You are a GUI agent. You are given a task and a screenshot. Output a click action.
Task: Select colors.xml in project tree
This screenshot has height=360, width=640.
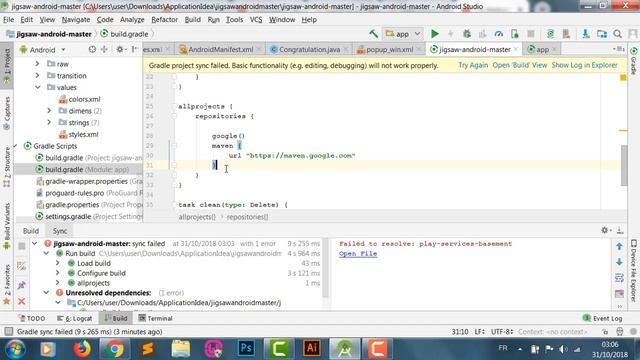pyautogui.click(x=80, y=99)
